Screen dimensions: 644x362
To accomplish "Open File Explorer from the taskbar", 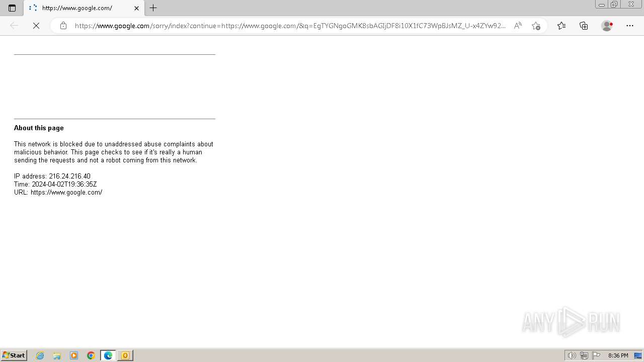I will pyautogui.click(x=57, y=355).
